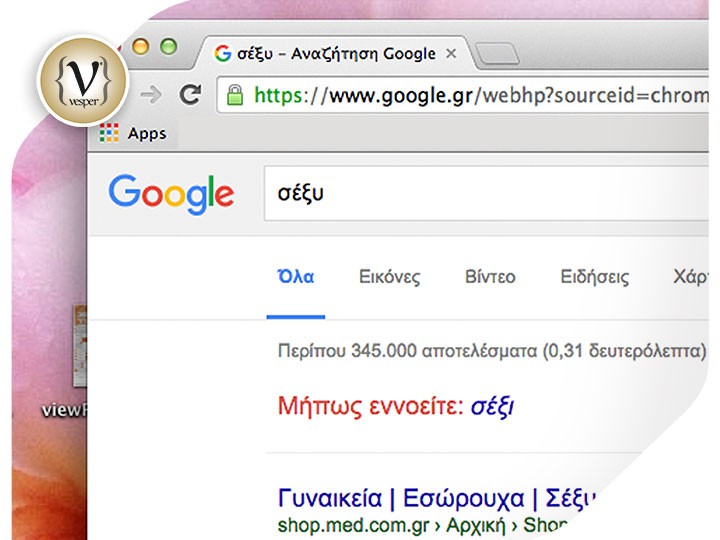The height and width of the screenshot is (540, 720).
Task: Switch to the Ειδήσεις tab
Action: [x=595, y=277]
